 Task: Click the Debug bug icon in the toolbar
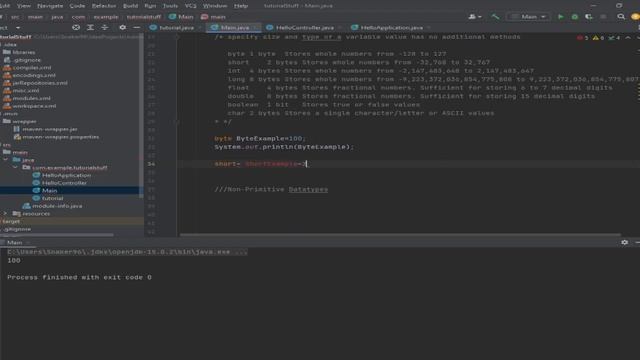click(575, 17)
